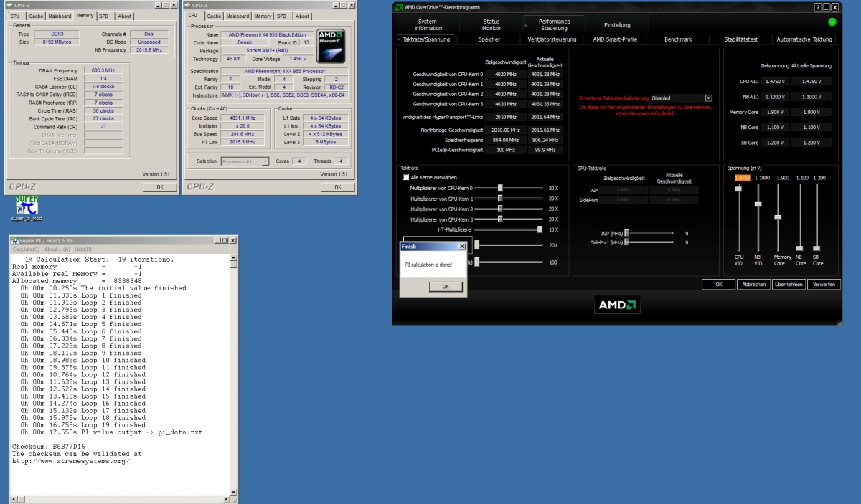
Task: Open About tab in right CPU-Z window
Action: click(x=303, y=16)
